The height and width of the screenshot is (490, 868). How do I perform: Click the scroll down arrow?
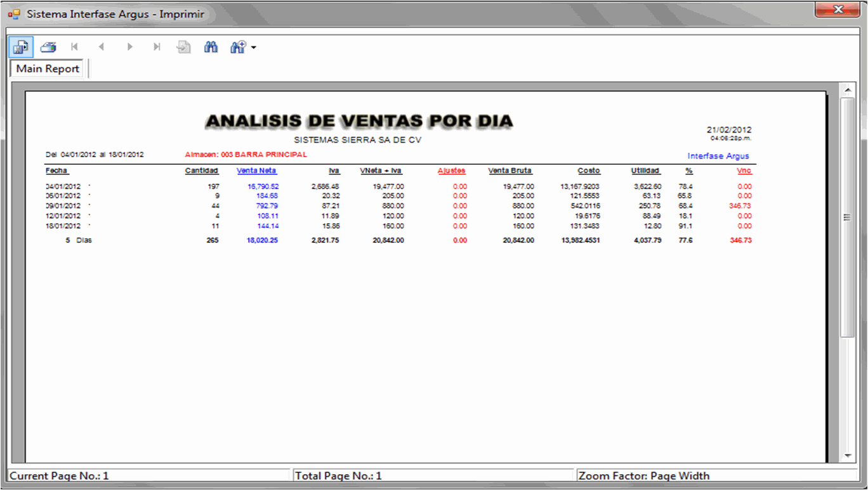point(847,455)
